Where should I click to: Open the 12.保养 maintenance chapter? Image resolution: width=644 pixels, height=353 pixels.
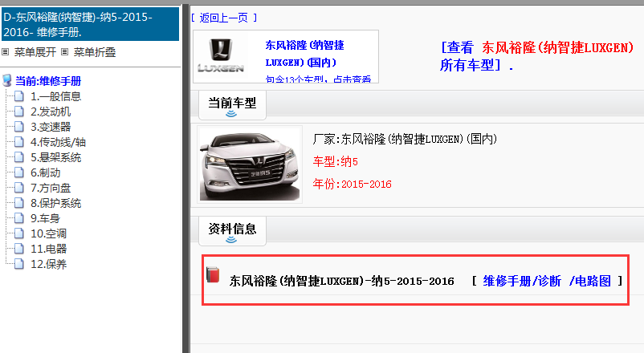pyautogui.click(x=48, y=264)
